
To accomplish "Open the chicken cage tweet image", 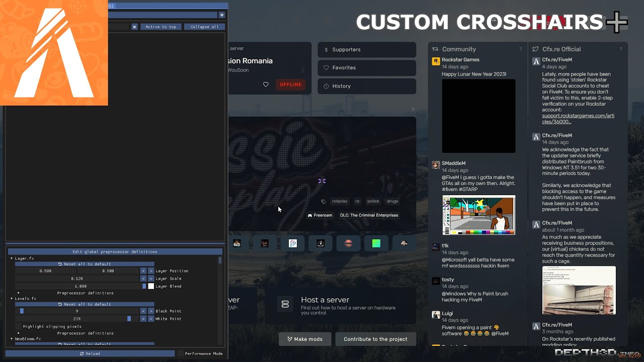I will 579,291.
